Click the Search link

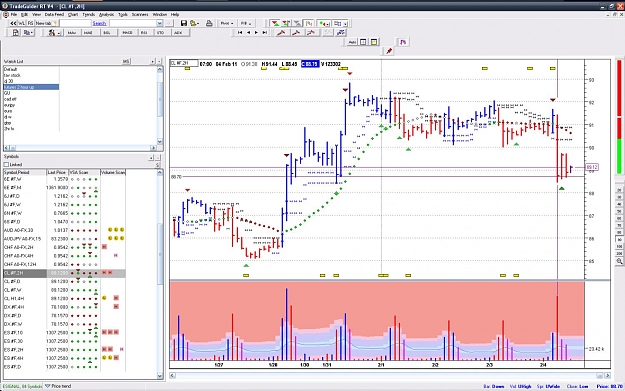[x=99, y=24]
